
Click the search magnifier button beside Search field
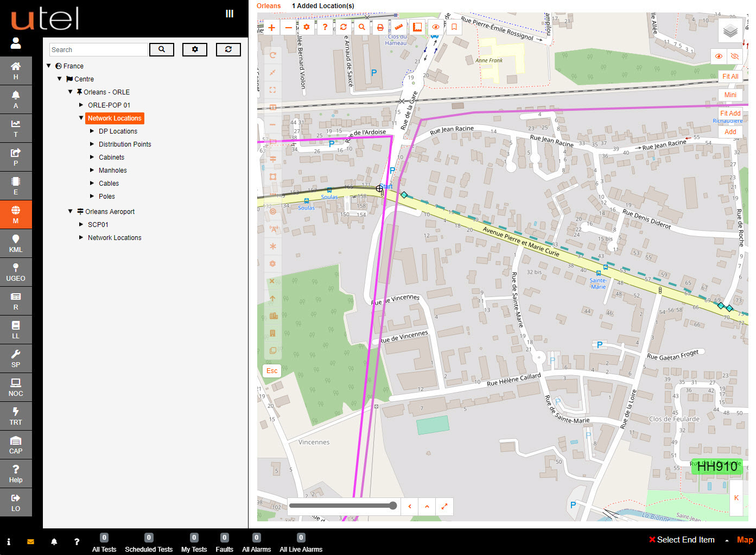tap(162, 49)
